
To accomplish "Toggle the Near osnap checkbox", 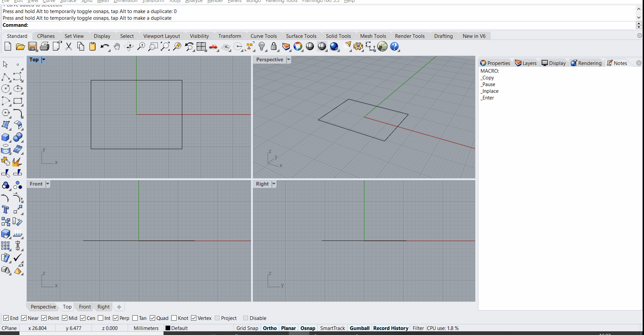I will (24, 318).
